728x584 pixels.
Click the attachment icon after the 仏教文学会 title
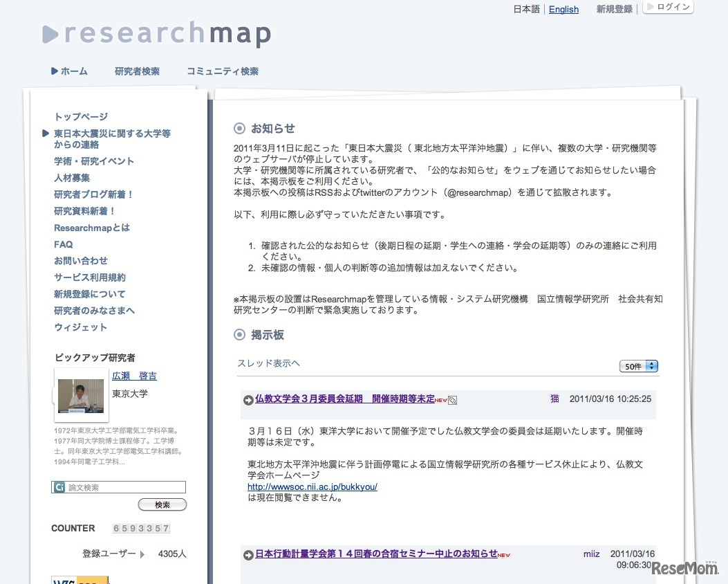pyautogui.click(x=452, y=400)
